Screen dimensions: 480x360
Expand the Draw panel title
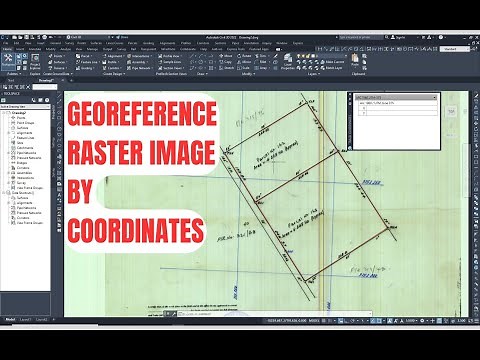click(x=201, y=74)
